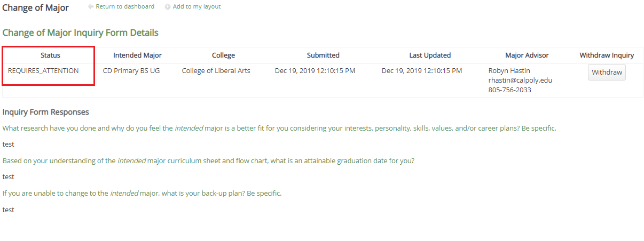Click the Robyn Hastin advisor name
Viewport: 644px width, 241px height.
coord(509,70)
